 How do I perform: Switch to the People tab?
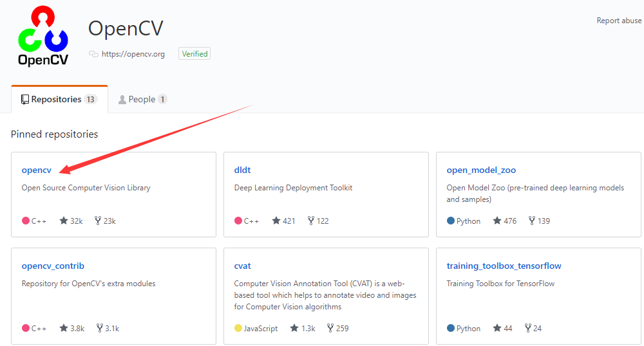pos(142,99)
